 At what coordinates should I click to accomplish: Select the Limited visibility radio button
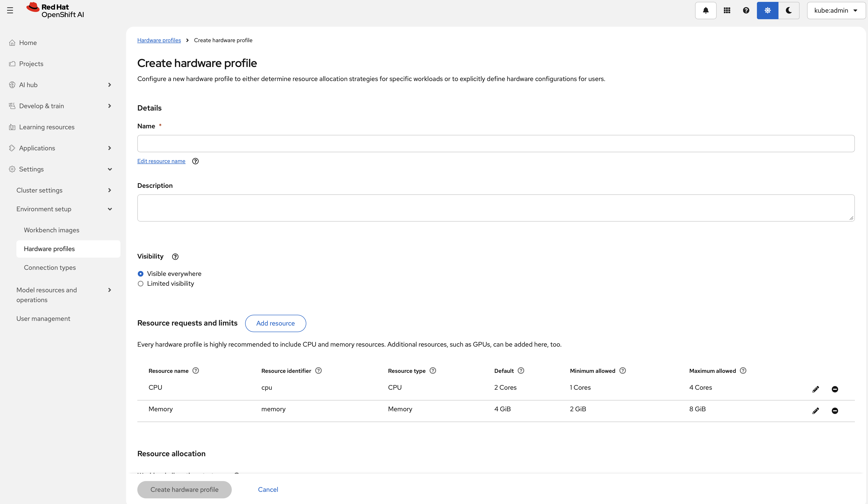coord(141,284)
